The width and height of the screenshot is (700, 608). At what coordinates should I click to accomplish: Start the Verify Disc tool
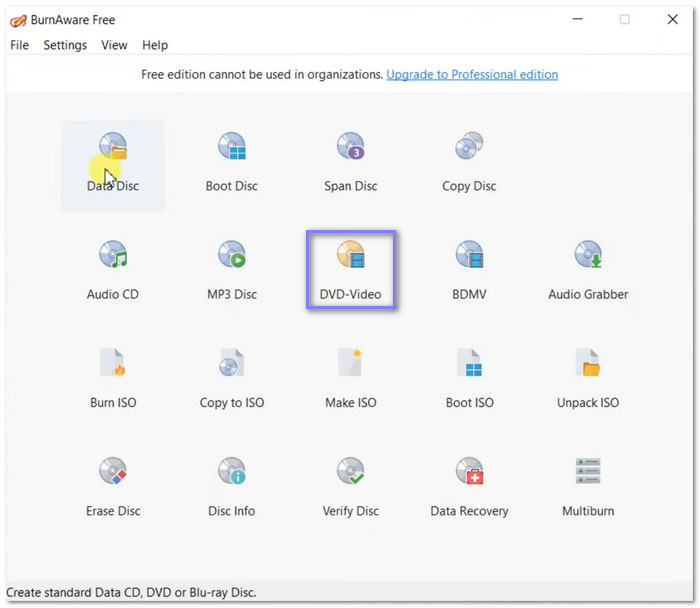pos(350,487)
